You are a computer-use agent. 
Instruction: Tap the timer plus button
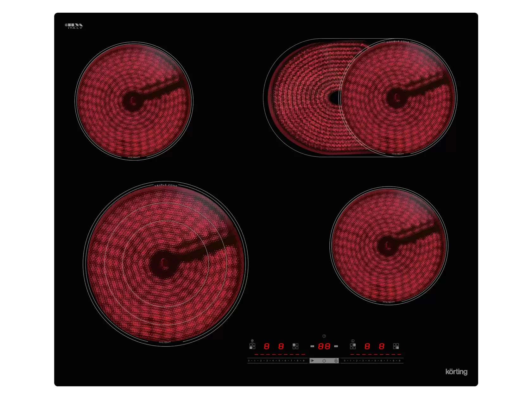pyautogui.click(x=336, y=346)
